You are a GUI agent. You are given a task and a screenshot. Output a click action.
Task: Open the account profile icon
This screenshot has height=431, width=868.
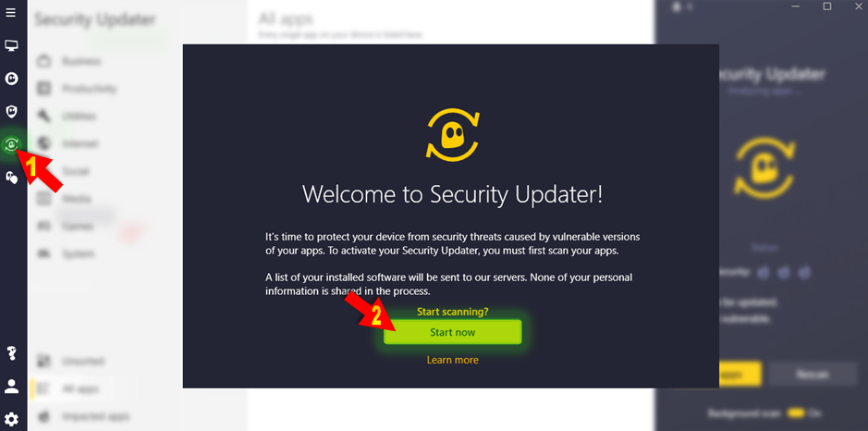(11, 386)
